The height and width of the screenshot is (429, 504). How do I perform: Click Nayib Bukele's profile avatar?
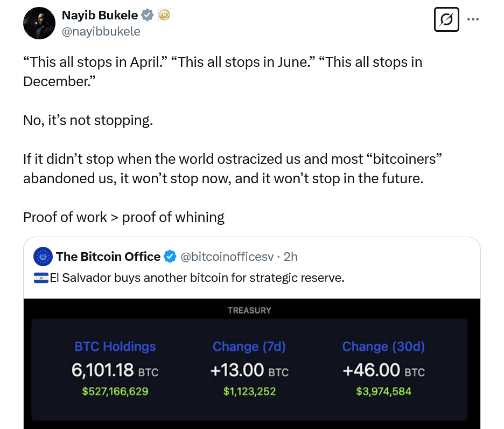pyautogui.click(x=39, y=23)
